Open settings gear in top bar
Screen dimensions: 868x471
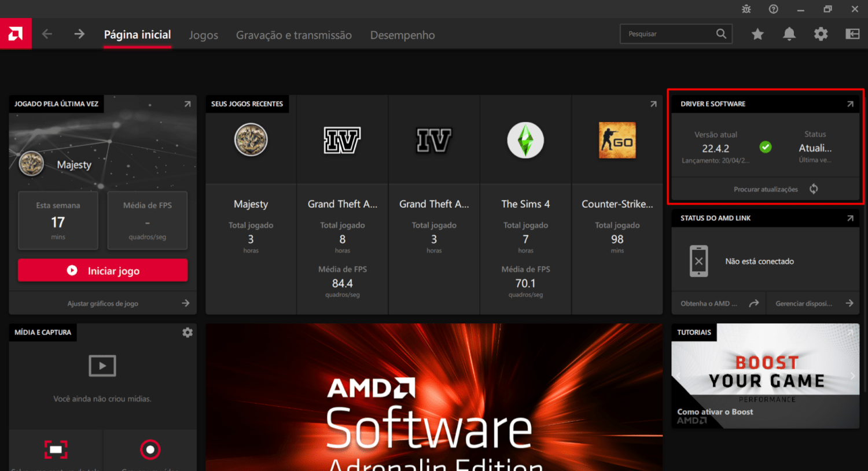821,34
